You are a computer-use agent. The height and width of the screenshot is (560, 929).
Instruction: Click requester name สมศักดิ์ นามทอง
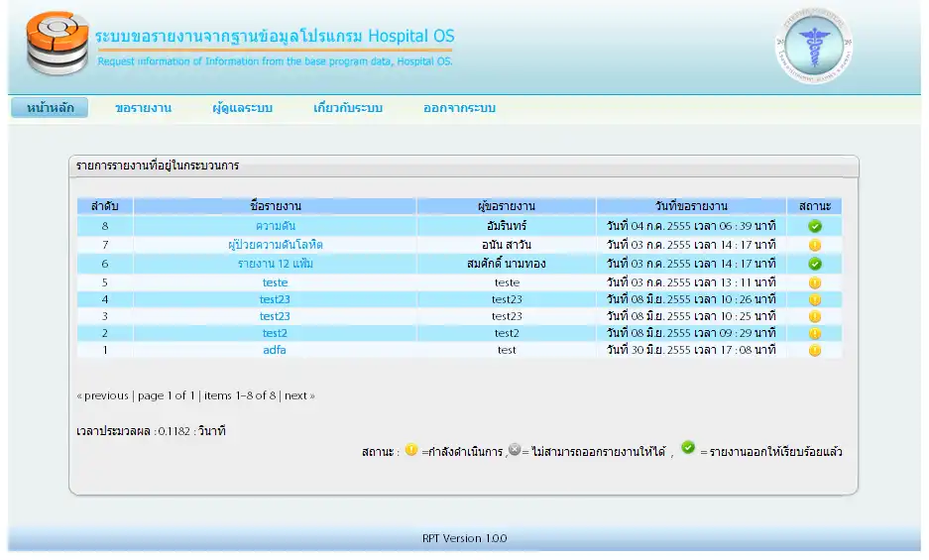(x=506, y=264)
